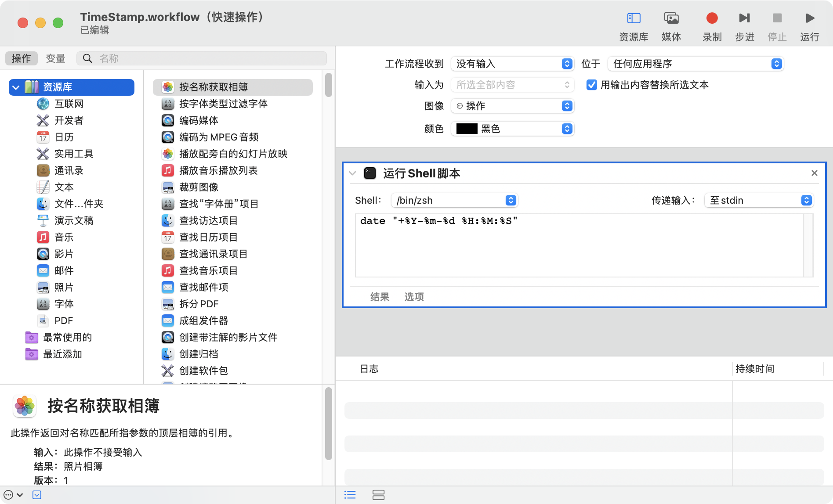Select the 拆分 PDF action icon
The width and height of the screenshot is (833, 504).
168,304
